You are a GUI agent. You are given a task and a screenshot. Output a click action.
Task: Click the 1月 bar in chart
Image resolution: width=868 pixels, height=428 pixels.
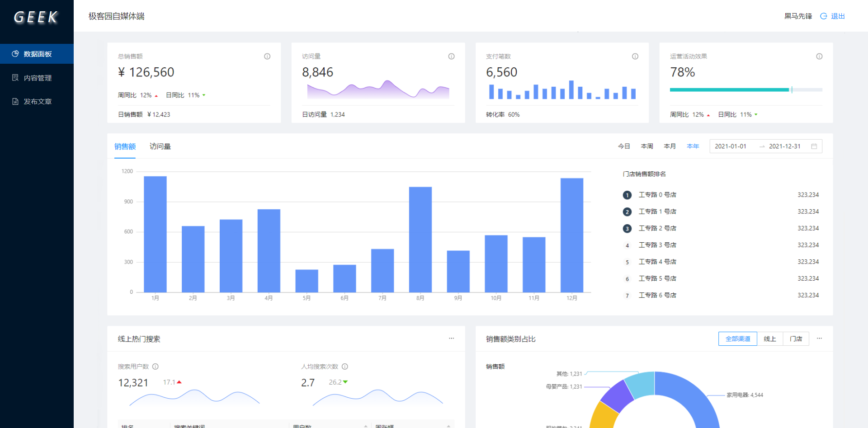(155, 234)
